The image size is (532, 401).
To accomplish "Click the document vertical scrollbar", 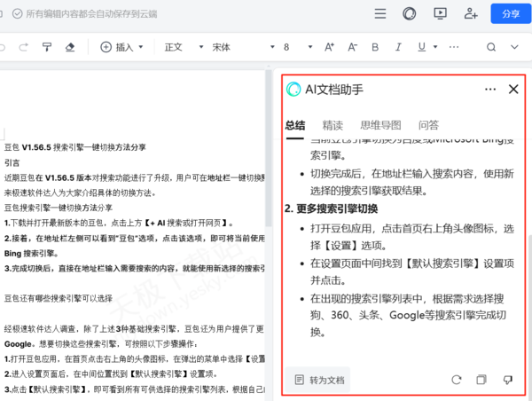I will pyautogui.click(x=269, y=147).
